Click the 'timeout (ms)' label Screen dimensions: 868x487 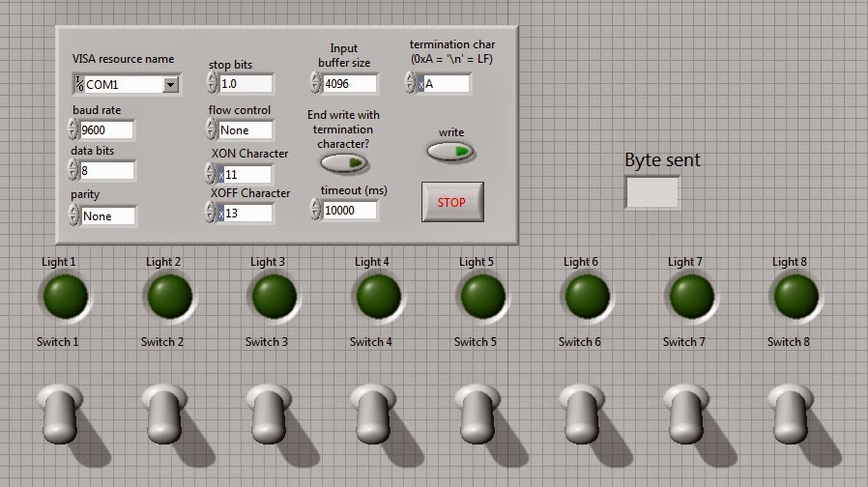click(x=354, y=190)
